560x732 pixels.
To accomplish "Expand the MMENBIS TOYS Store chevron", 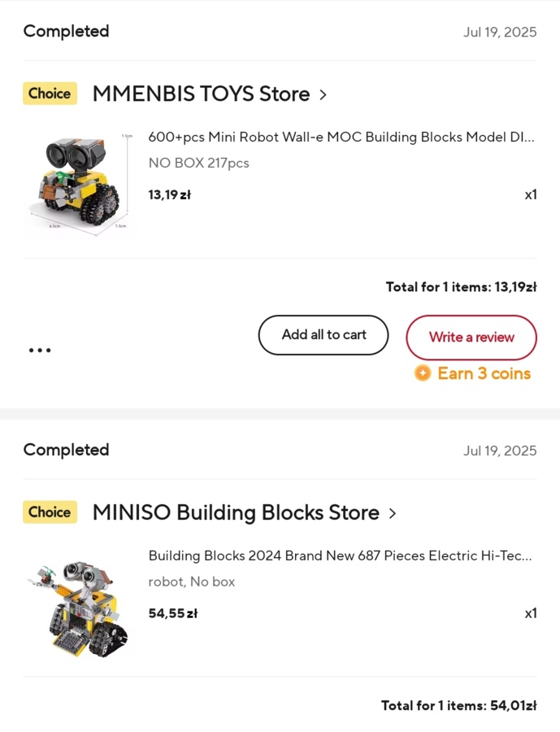I will (323, 94).
